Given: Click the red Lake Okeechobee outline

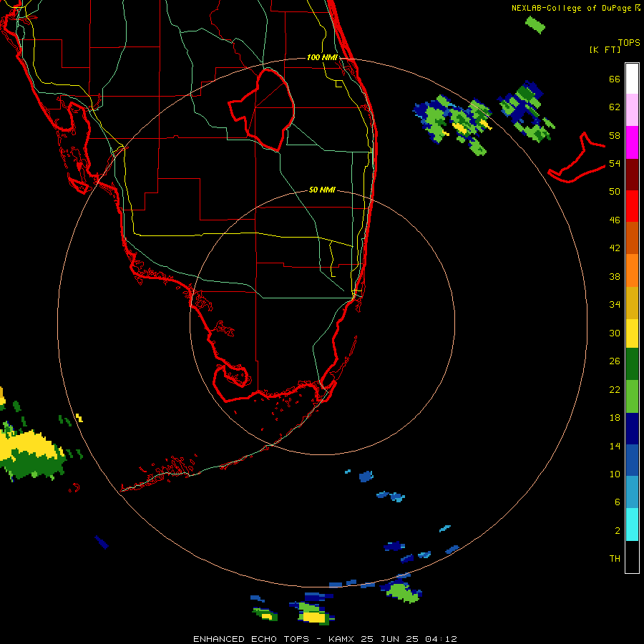Looking at the screenshot, I should 262,110.
